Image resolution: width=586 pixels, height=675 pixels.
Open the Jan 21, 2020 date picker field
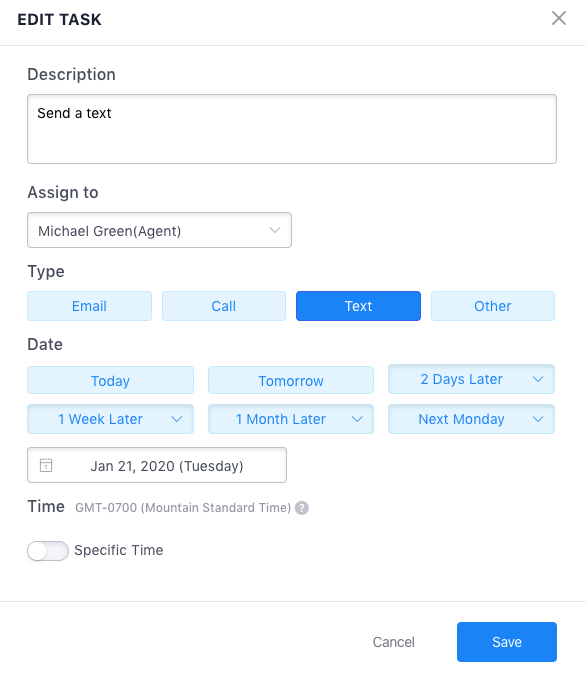[x=157, y=465]
